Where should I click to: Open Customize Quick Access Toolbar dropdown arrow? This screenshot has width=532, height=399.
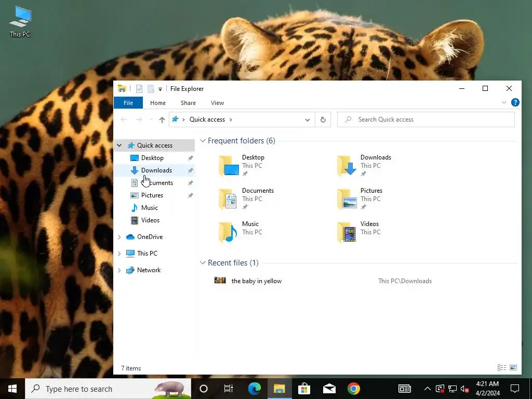click(160, 89)
